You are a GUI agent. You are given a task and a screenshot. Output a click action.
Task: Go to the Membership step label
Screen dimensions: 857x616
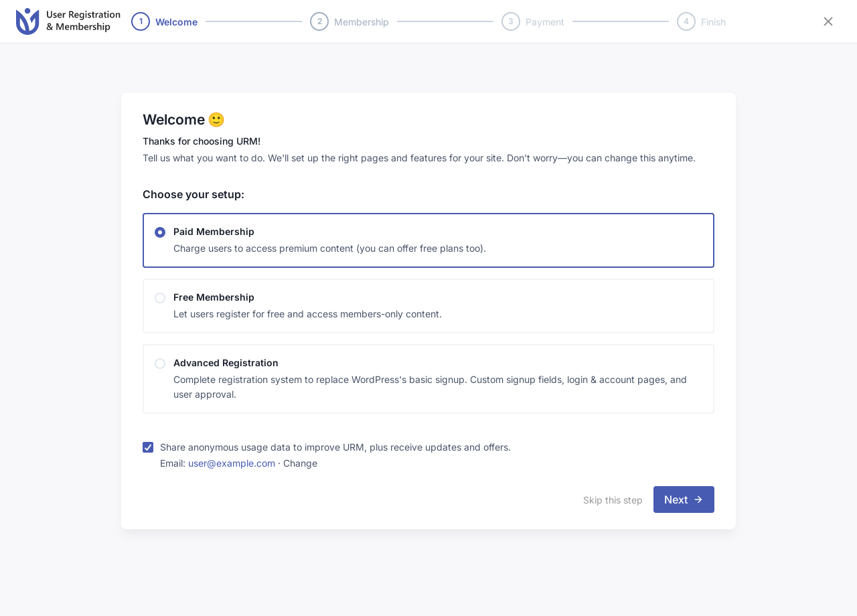tap(362, 22)
